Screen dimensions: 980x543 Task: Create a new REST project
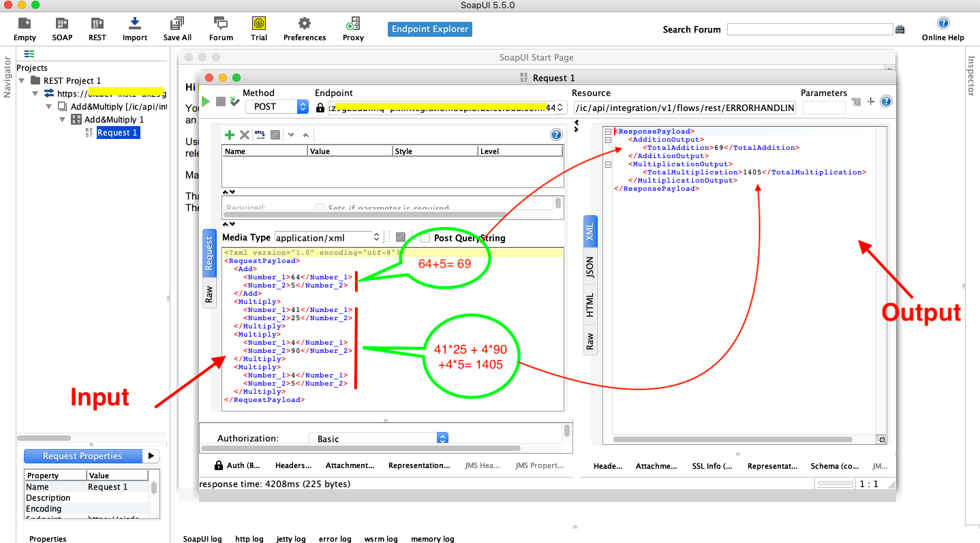coord(97,29)
